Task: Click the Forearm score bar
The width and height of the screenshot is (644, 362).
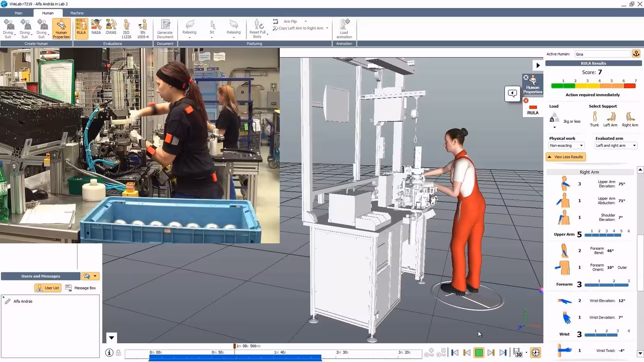Action: [607, 285]
